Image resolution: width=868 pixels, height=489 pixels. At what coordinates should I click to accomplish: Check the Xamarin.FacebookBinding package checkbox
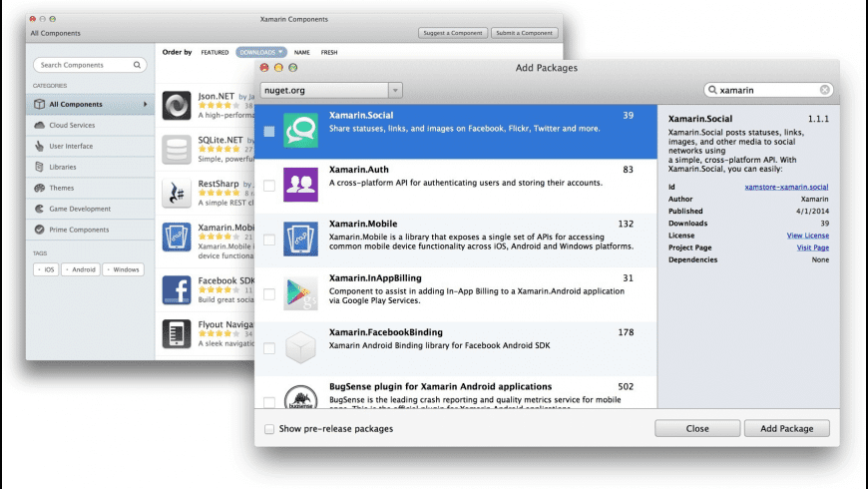269,348
